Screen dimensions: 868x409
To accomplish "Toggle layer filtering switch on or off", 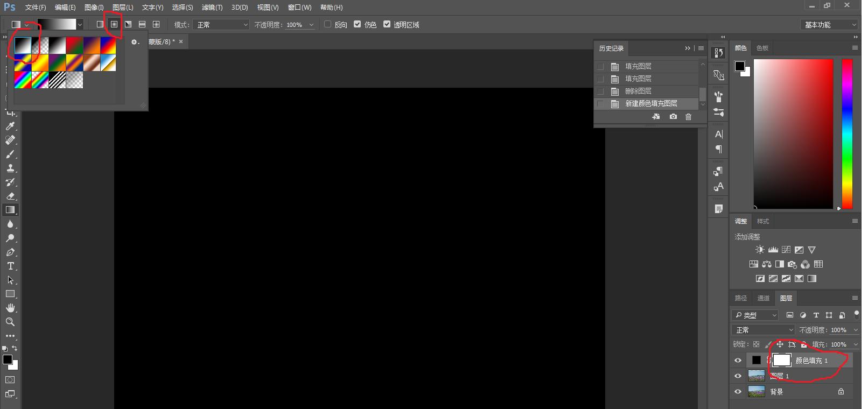I will [x=856, y=315].
